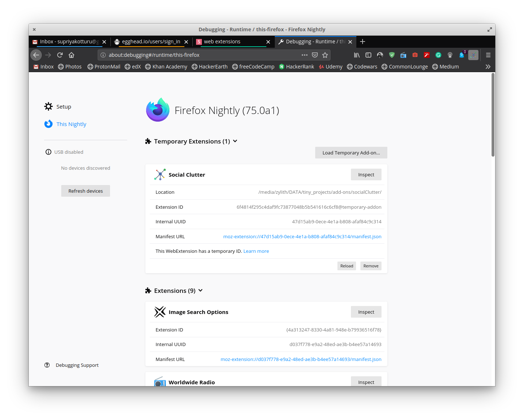Inspect the Image Search Options extension
Viewport: 524px width, 420px height.
point(366,312)
